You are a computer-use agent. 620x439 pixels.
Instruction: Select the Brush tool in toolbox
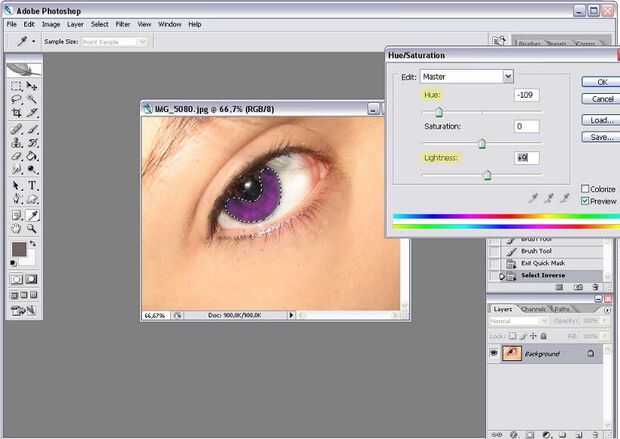32,129
